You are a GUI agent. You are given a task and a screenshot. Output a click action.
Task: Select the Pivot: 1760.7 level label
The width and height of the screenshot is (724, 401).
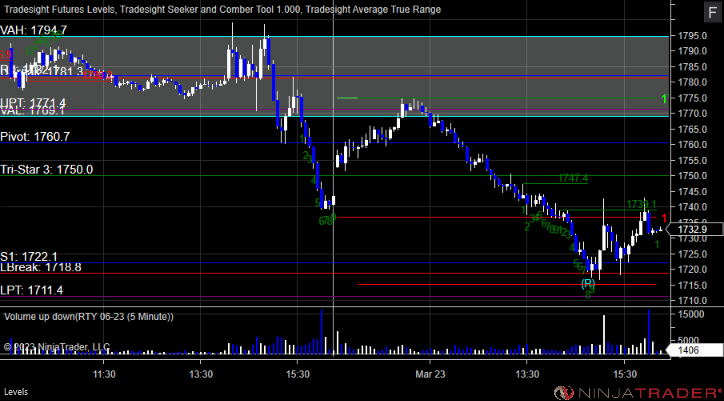[x=35, y=137]
